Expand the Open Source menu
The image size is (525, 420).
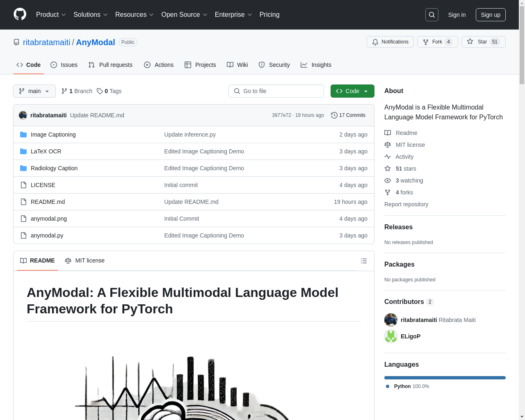pyautogui.click(x=185, y=15)
